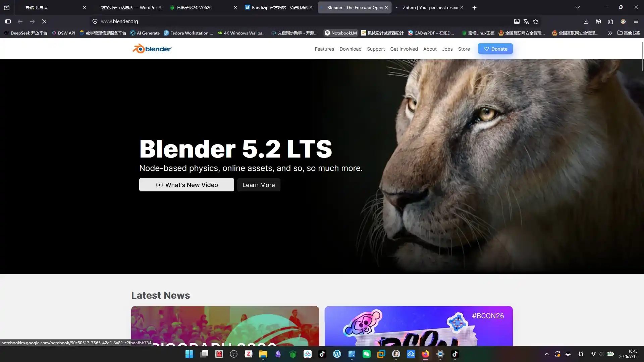Switch to the 腾讯子比24270626 tab
The width and height of the screenshot is (644, 362).
203,7
